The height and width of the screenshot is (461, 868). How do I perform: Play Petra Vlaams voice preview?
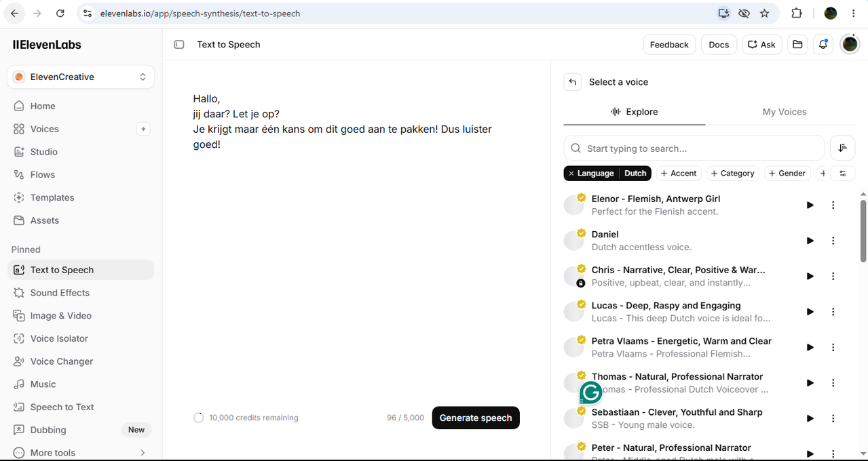coord(810,347)
